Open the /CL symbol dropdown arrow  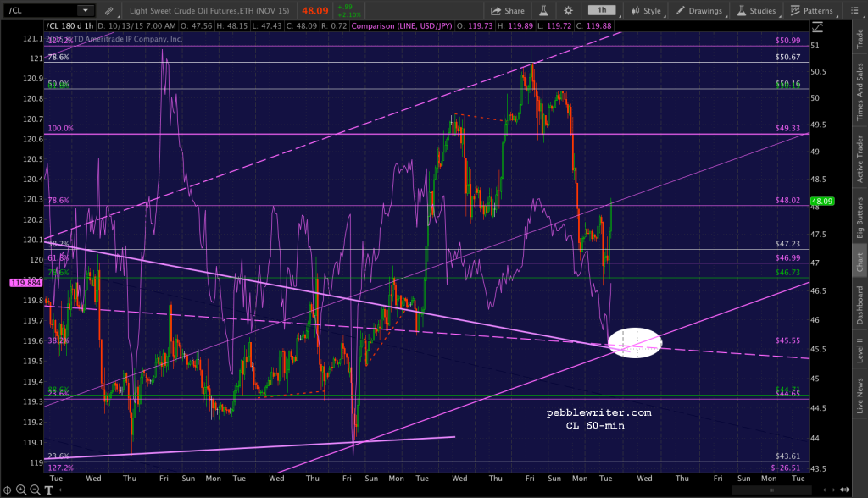coord(86,10)
